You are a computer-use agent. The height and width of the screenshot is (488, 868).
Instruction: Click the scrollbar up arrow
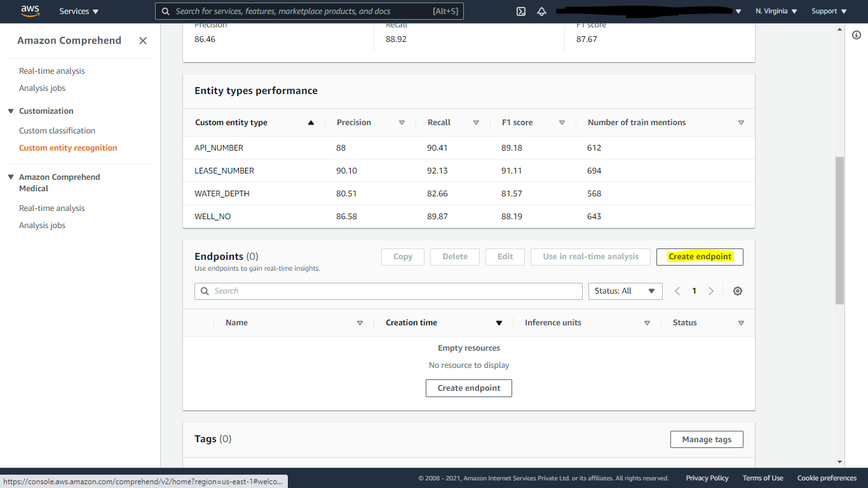coord(839,29)
